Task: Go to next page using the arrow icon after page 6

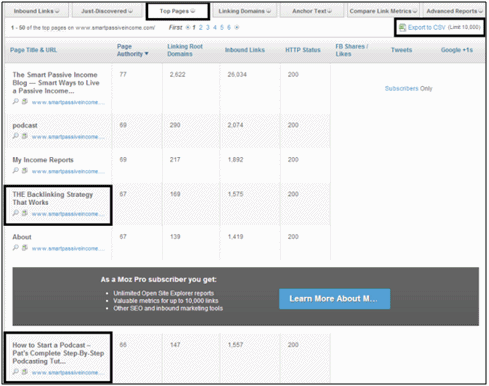Action: [237, 27]
